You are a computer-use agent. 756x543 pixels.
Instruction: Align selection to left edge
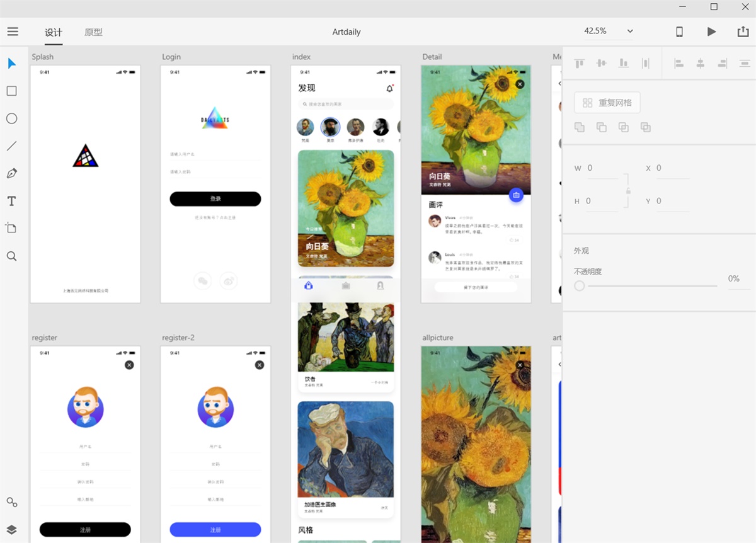[x=679, y=63]
